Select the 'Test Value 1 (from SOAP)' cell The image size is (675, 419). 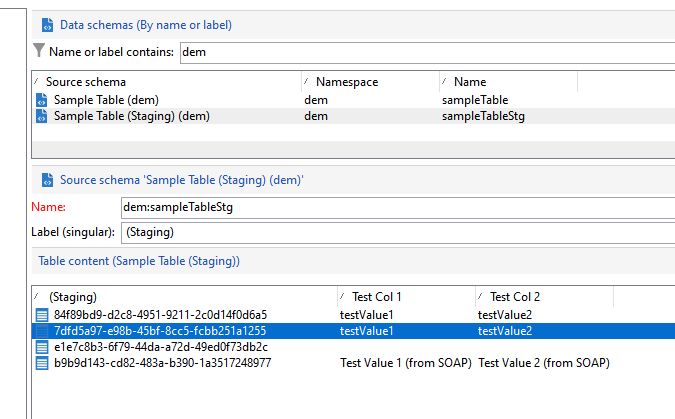(405, 363)
